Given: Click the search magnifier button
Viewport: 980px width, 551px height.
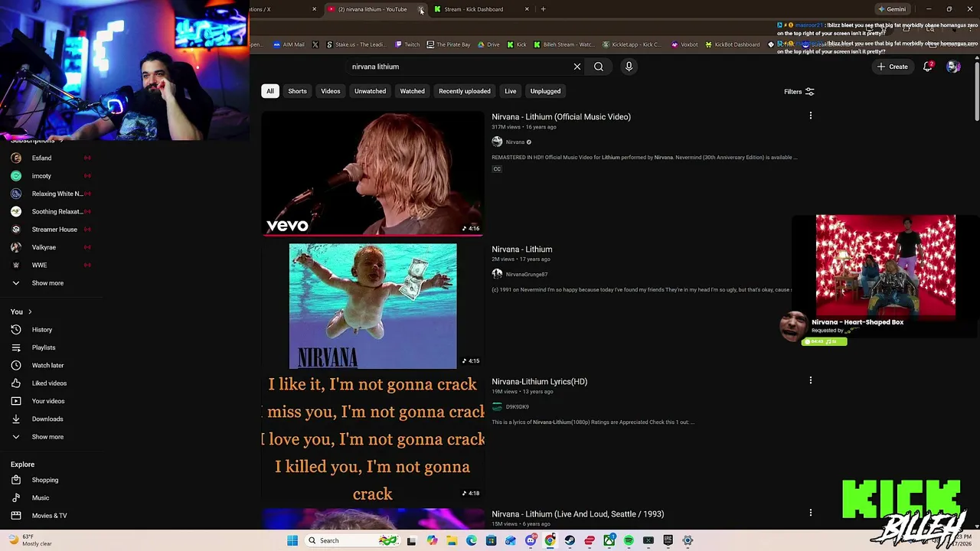Looking at the screenshot, I should pyautogui.click(x=599, y=67).
